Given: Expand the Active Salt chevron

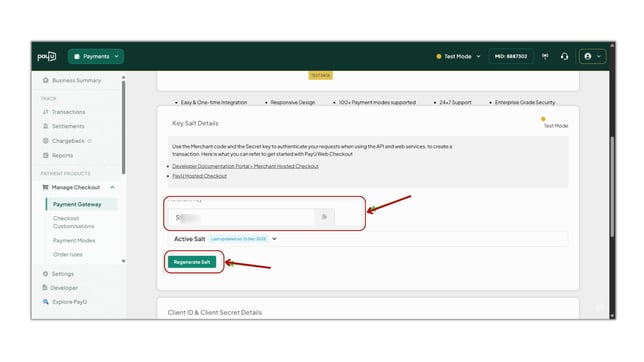Looking at the screenshot, I should pos(274,239).
